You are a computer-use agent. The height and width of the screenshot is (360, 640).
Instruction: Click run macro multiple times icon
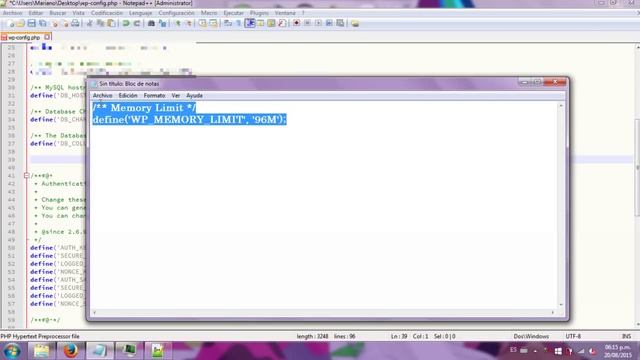[x=329, y=23]
